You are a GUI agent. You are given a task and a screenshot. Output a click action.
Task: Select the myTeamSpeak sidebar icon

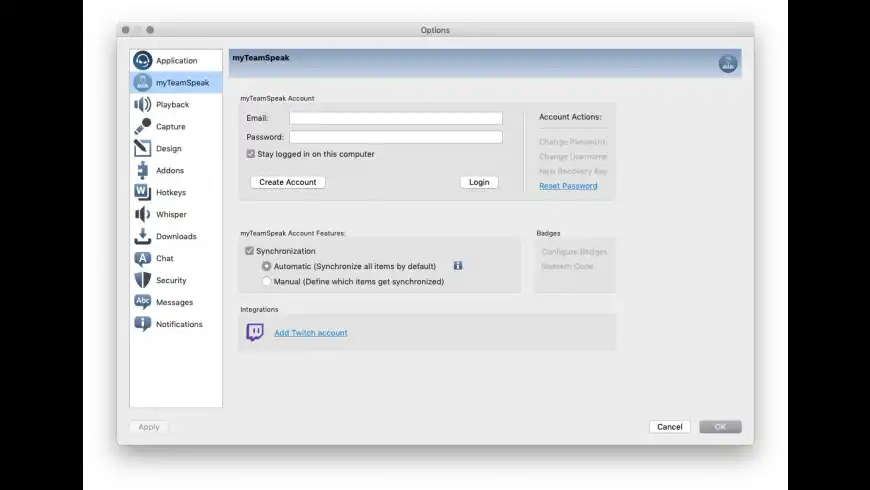[x=143, y=83]
